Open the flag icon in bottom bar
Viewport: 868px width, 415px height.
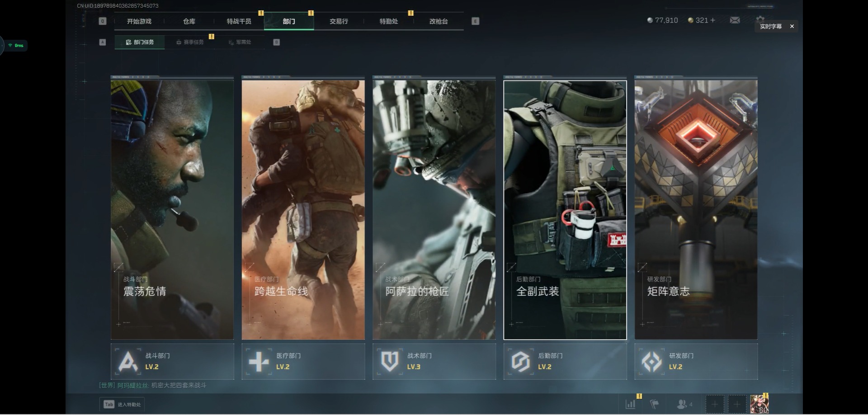(654, 404)
